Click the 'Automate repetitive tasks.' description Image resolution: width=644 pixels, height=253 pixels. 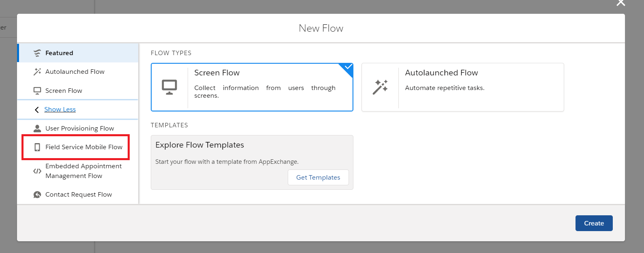445,88
